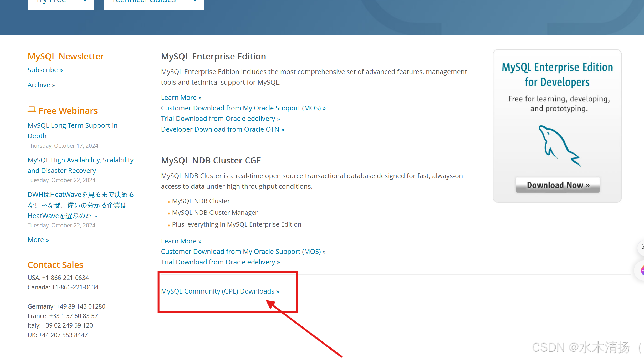Expand the Technical Guides dropdown arrow
Screen dimensions: 644x358
point(195,1)
